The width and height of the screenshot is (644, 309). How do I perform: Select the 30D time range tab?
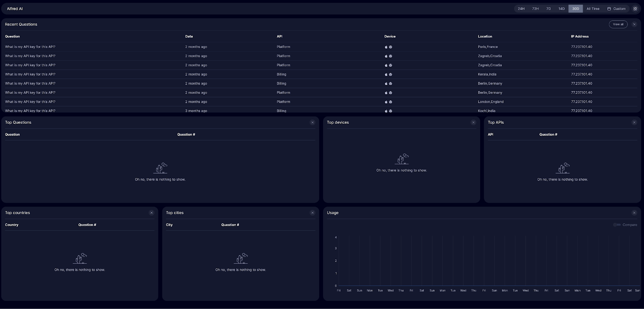576,8
